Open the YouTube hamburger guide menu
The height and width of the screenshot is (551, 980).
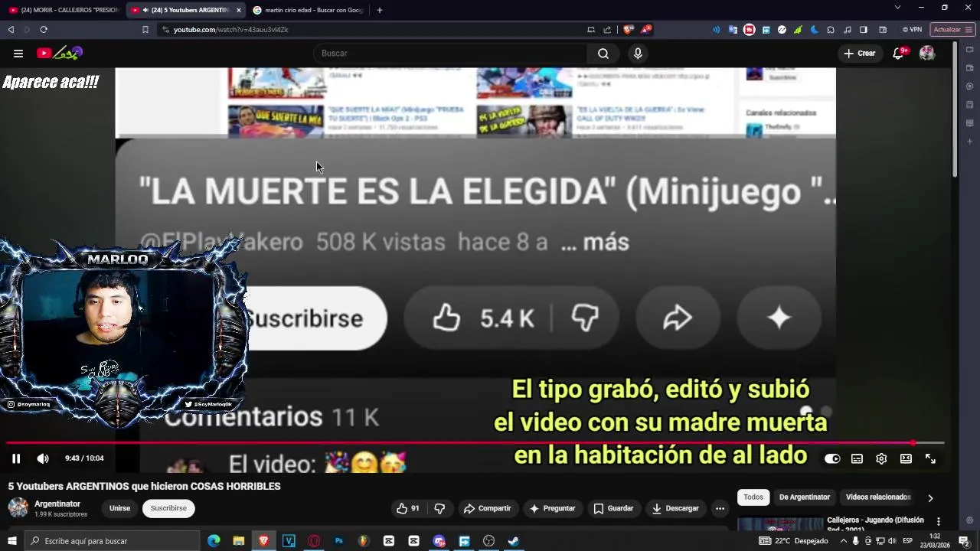[18, 54]
